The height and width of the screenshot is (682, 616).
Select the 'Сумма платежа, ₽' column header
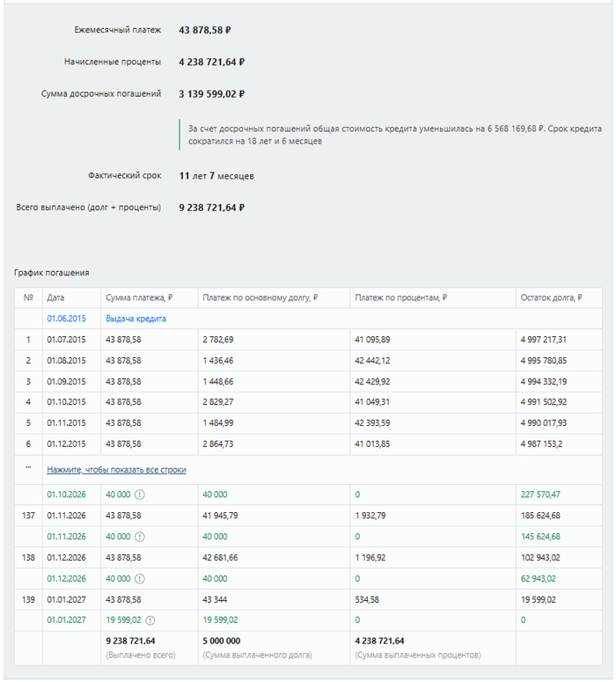tap(139, 297)
